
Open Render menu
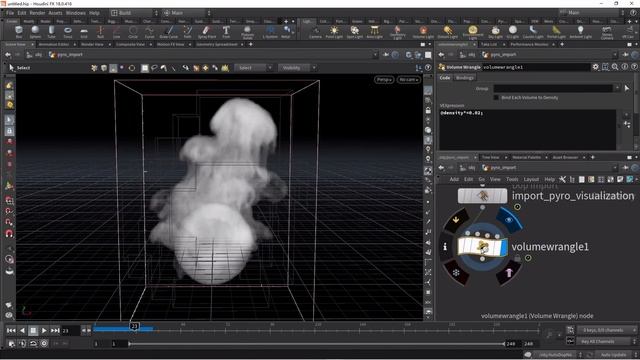37,13
